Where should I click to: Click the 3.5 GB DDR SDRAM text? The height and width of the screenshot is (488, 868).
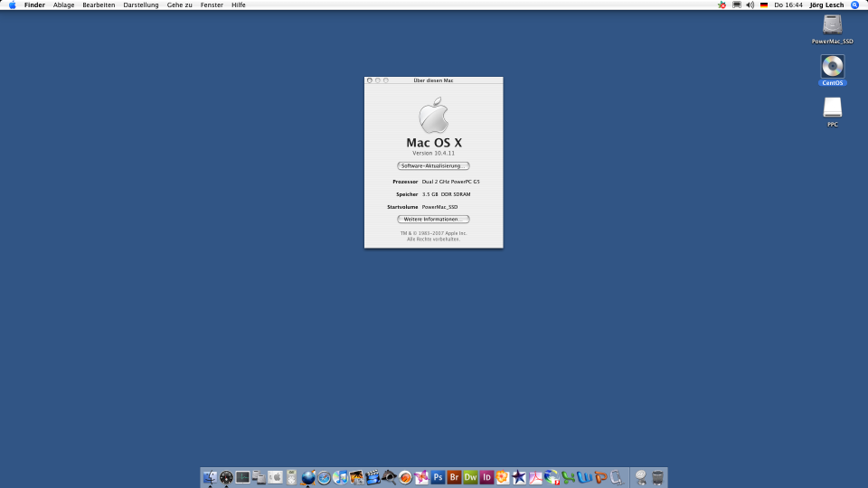[446, 194]
